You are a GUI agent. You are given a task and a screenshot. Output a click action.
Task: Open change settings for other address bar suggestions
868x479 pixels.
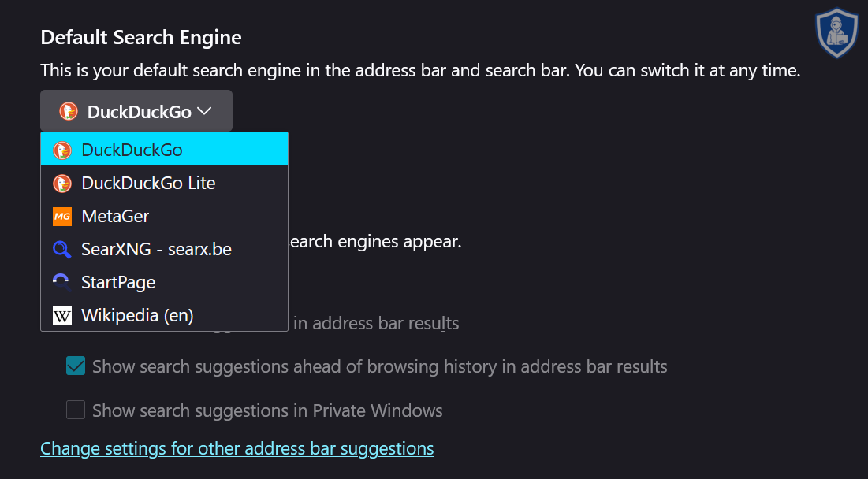pyautogui.click(x=237, y=447)
